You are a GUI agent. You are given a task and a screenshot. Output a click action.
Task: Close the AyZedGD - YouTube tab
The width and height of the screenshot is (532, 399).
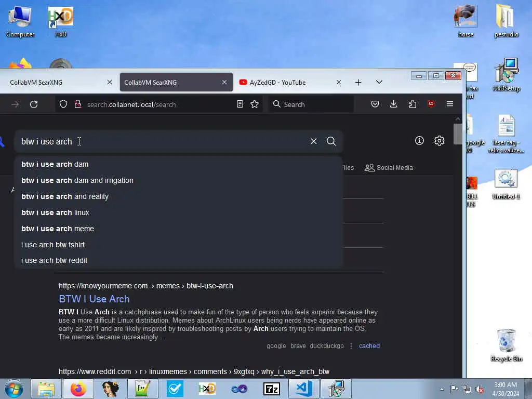[338, 82]
